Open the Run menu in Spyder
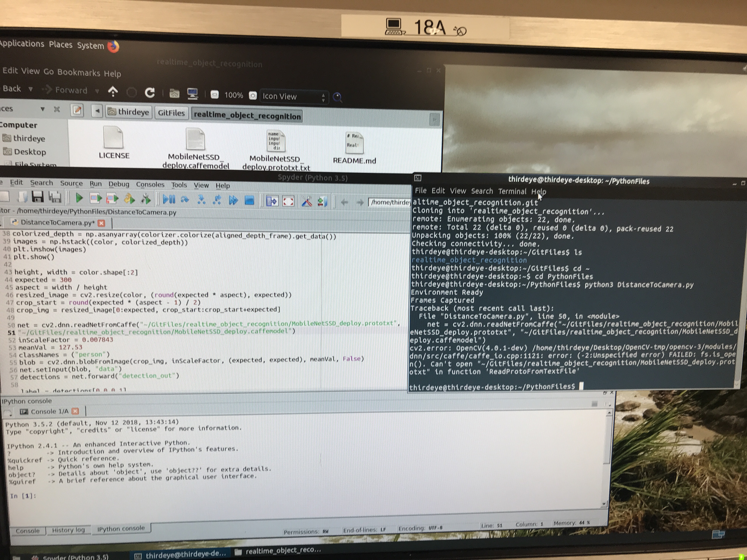 tap(96, 184)
